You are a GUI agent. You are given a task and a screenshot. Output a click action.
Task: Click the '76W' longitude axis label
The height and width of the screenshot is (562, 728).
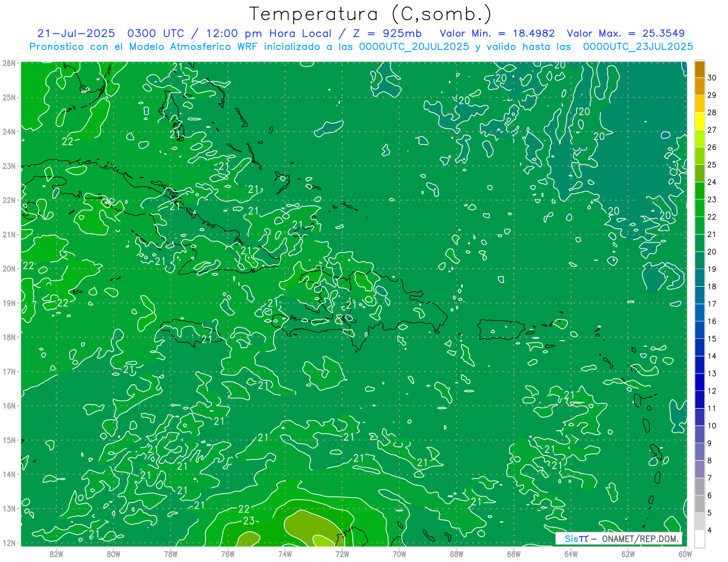(x=228, y=553)
